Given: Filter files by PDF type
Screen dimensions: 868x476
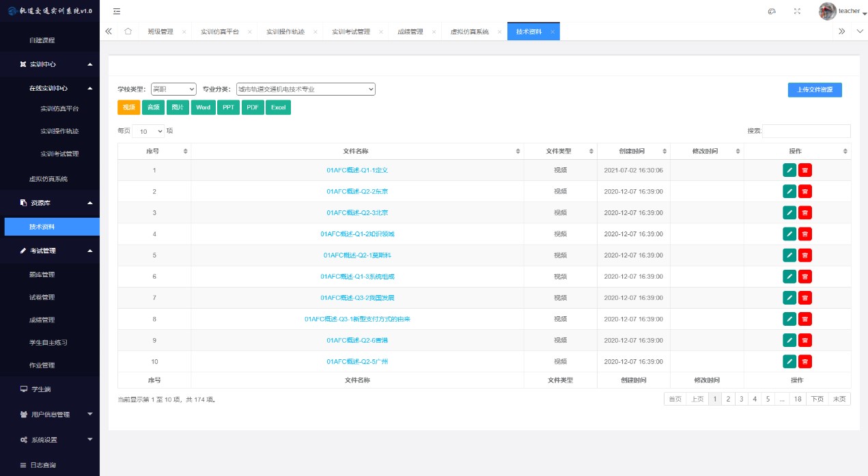Looking at the screenshot, I should tap(252, 107).
